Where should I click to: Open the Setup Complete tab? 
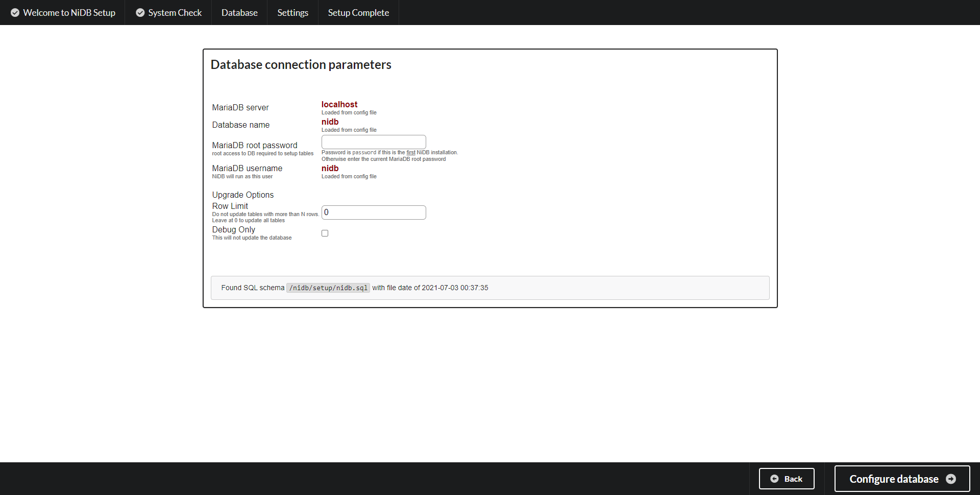(x=358, y=12)
